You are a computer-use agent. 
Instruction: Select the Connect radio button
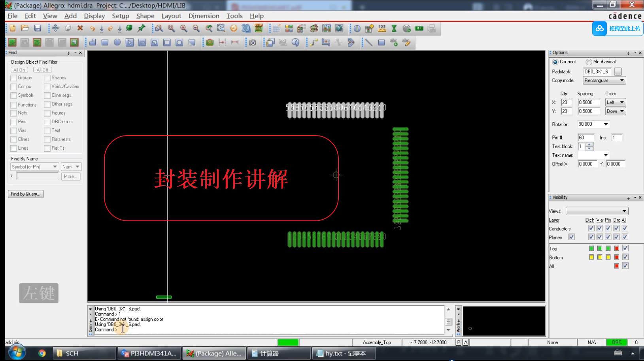555,62
